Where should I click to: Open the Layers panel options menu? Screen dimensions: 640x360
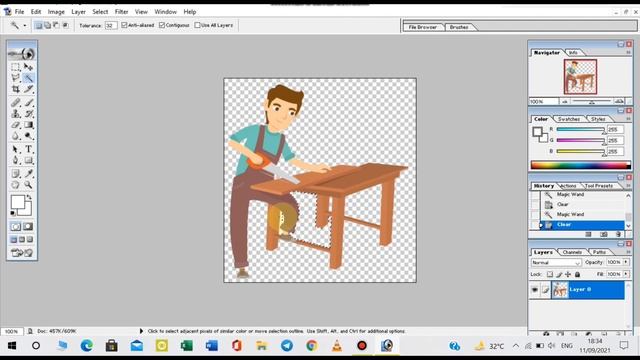coord(629,252)
